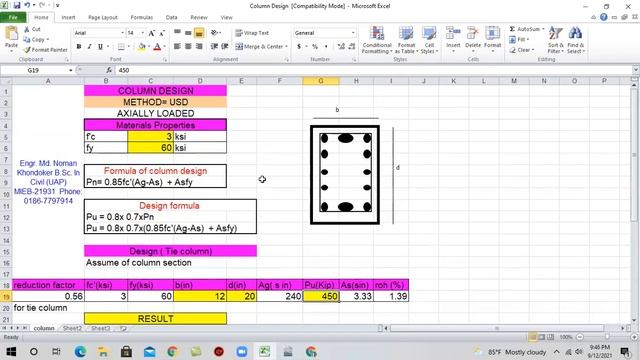Apply Percent Style format
640x360 pixels.
pyautogui.click(x=315, y=47)
